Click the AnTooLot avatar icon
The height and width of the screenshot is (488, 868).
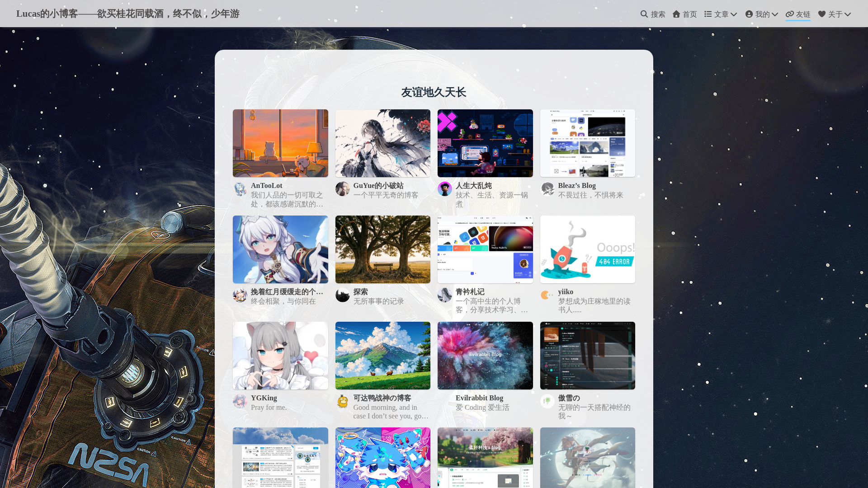coord(240,189)
